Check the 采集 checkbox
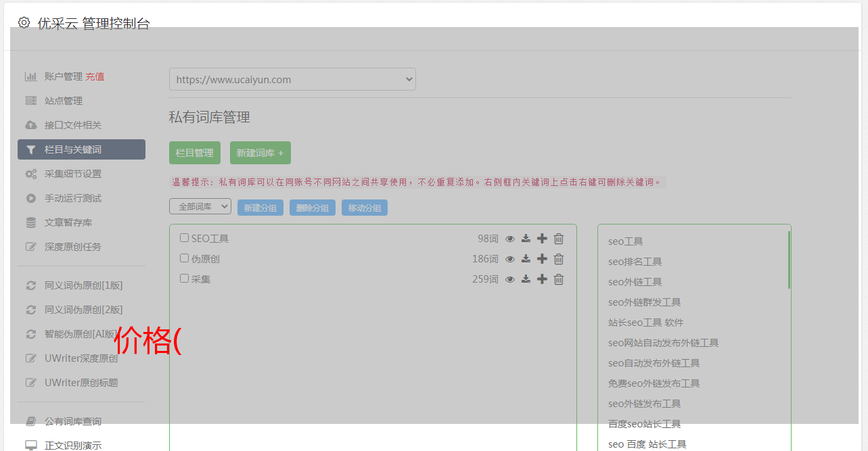 184,279
